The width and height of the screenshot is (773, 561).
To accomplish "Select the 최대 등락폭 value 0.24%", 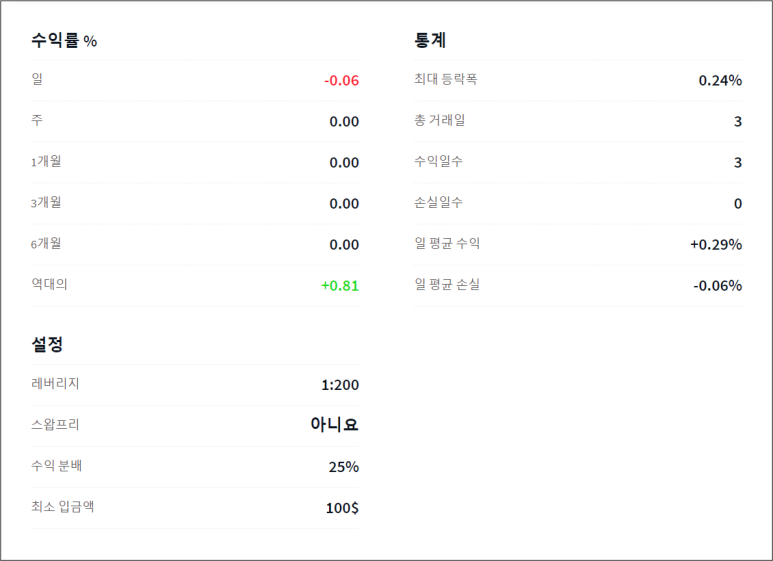I will pos(720,80).
